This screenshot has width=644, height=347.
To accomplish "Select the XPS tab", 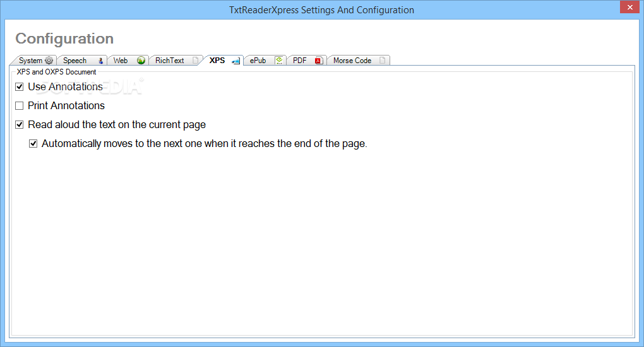I will (x=224, y=61).
